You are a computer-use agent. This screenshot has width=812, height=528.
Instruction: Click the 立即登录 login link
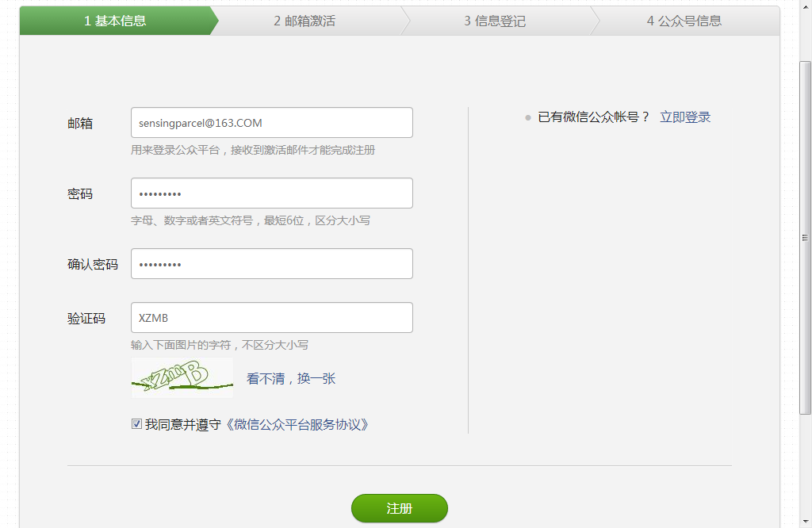(x=685, y=117)
